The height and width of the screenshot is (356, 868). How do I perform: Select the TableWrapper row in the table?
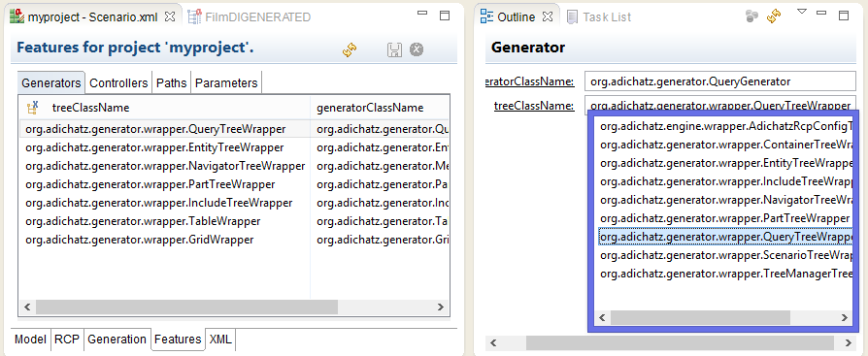[x=234, y=221]
